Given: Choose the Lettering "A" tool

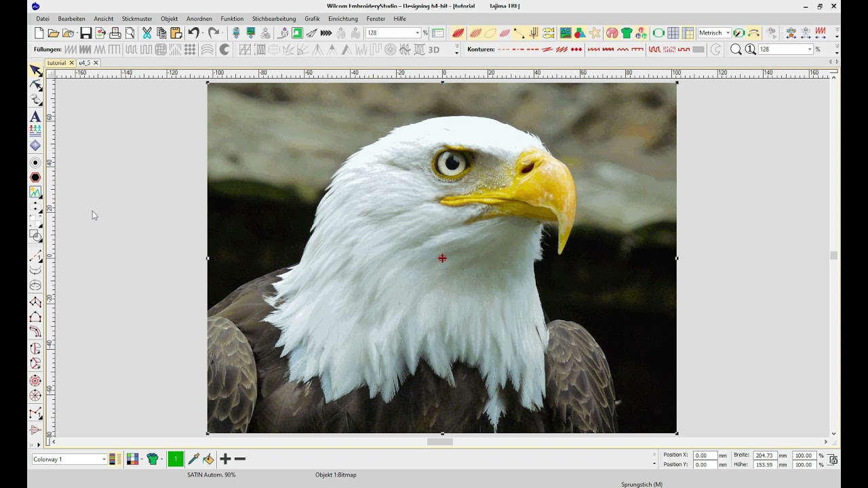Looking at the screenshot, I should [35, 117].
